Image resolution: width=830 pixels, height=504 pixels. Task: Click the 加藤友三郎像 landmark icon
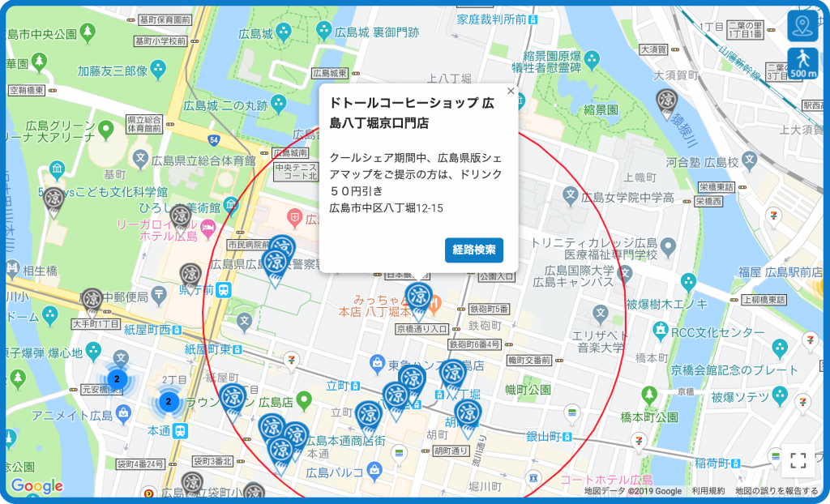coord(158,68)
